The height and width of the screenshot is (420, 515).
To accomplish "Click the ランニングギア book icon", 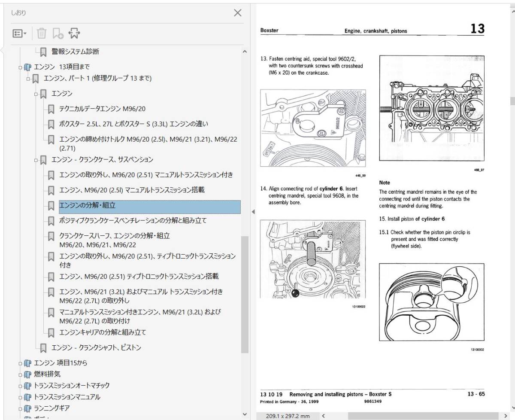I will 28,408.
